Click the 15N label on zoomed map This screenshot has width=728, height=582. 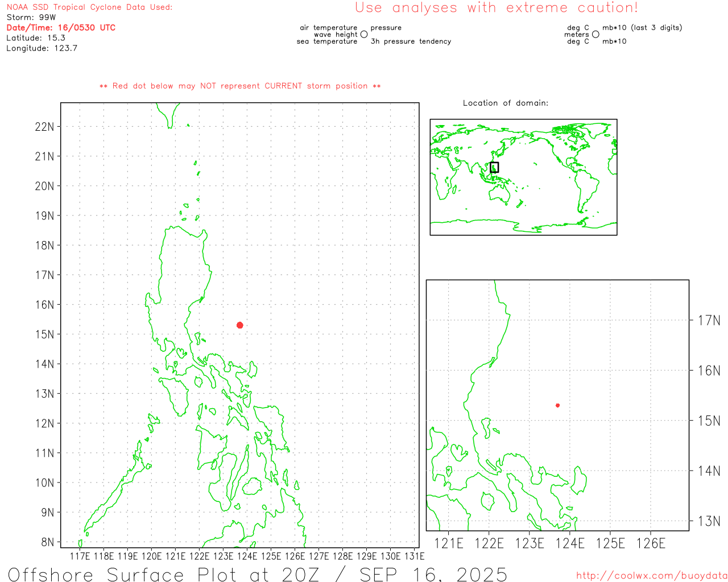709,421
